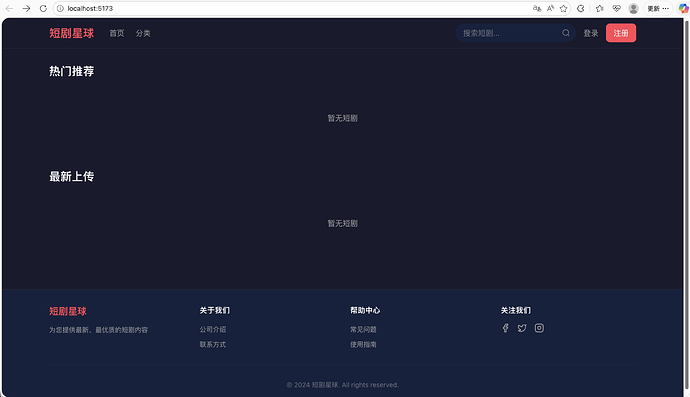This screenshot has width=690, height=397.
Task: Click the translate page icon
Action: 537,8
